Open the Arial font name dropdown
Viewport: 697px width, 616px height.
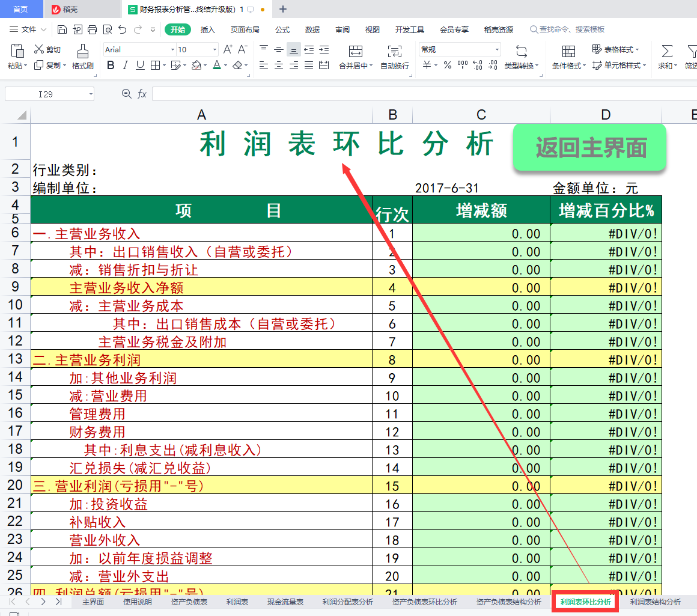172,50
